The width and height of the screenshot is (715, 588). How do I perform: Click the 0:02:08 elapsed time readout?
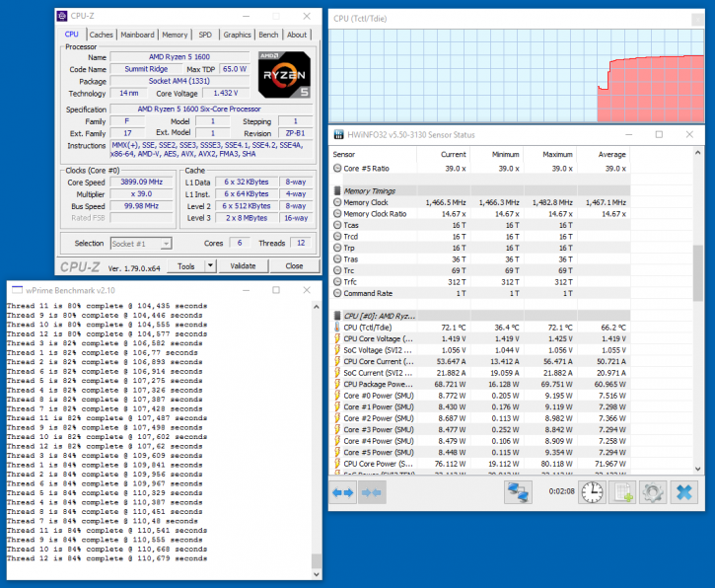[561, 491]
